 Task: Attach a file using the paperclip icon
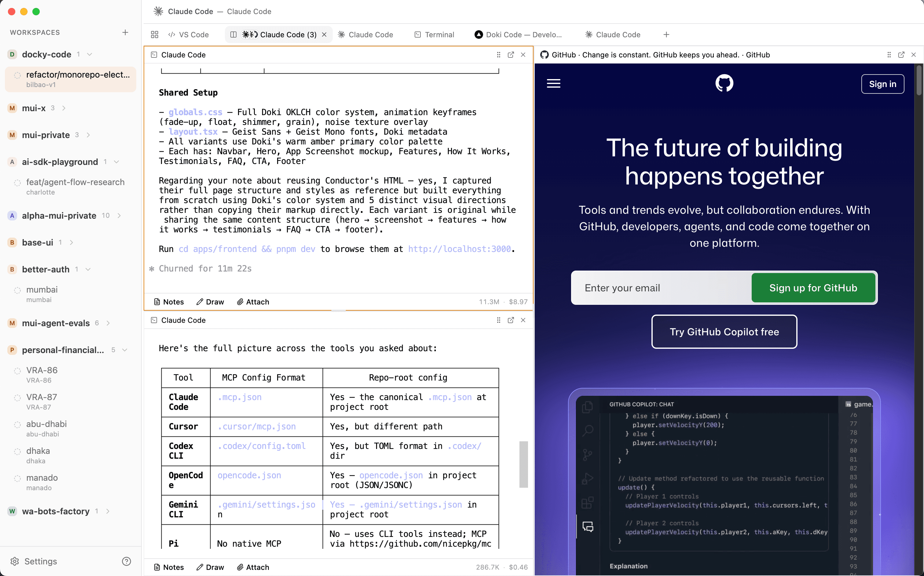tap(253, 302)
